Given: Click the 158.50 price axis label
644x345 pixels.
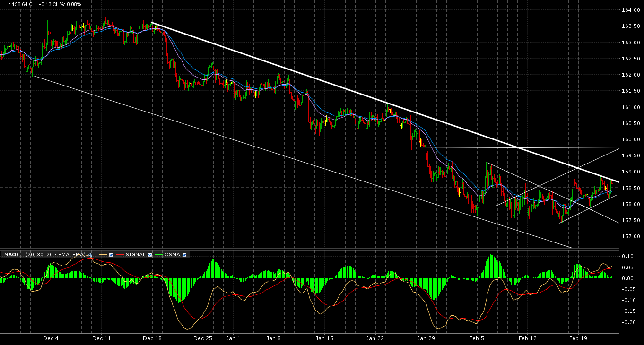Looking at the screenshot, I should pyautogui.click(x=631, y=188).
